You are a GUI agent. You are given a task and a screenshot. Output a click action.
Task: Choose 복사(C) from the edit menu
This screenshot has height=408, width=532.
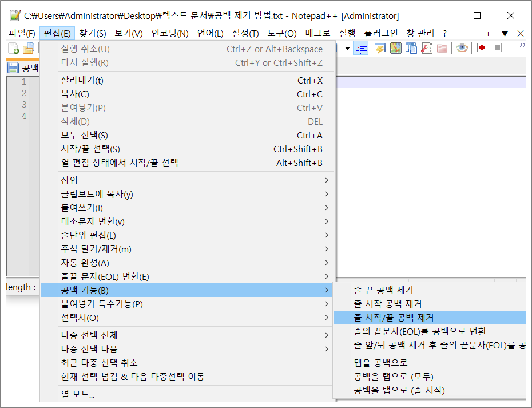coord(188,94)
